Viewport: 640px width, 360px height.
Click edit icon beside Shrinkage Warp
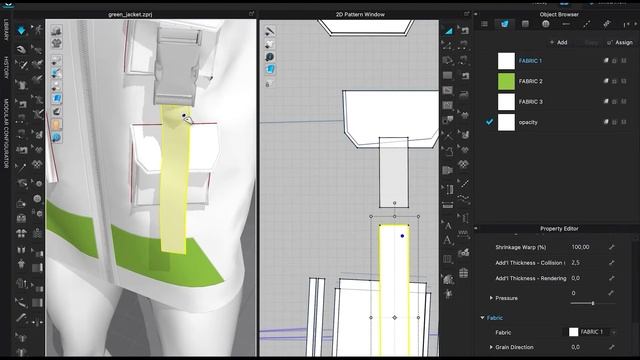click(611, 247)
